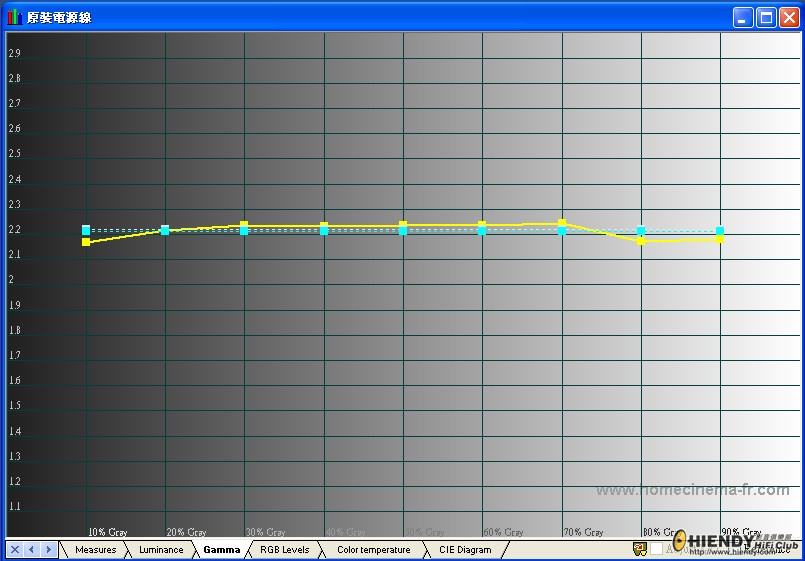The image size is (805, 561).
Task: Click the 2.9 gamma axis label
Action: coord(14,53)
